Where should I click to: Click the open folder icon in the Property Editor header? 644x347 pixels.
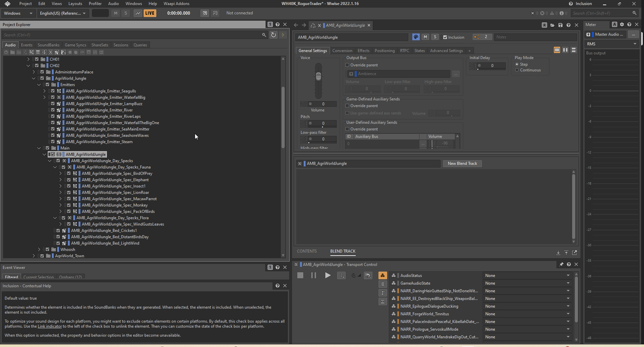552,25
